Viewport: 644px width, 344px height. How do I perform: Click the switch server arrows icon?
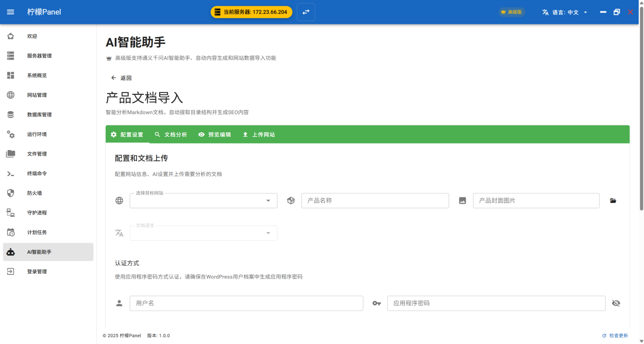click(306, 12)
